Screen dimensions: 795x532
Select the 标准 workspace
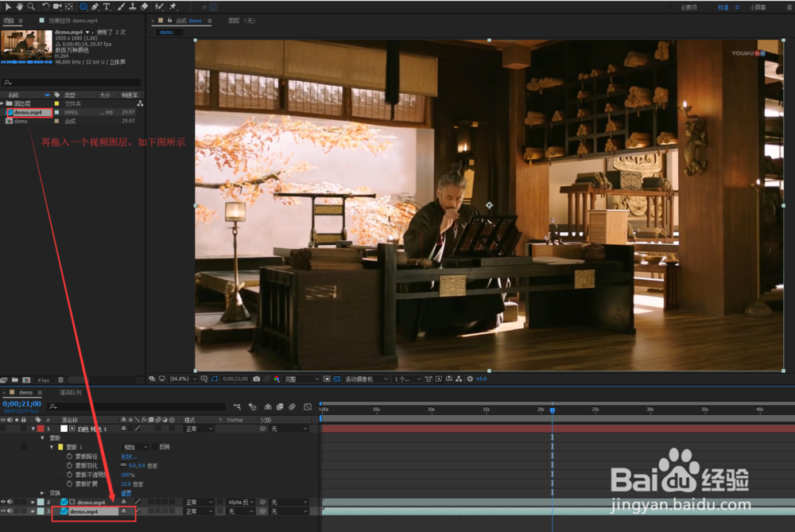723,7
